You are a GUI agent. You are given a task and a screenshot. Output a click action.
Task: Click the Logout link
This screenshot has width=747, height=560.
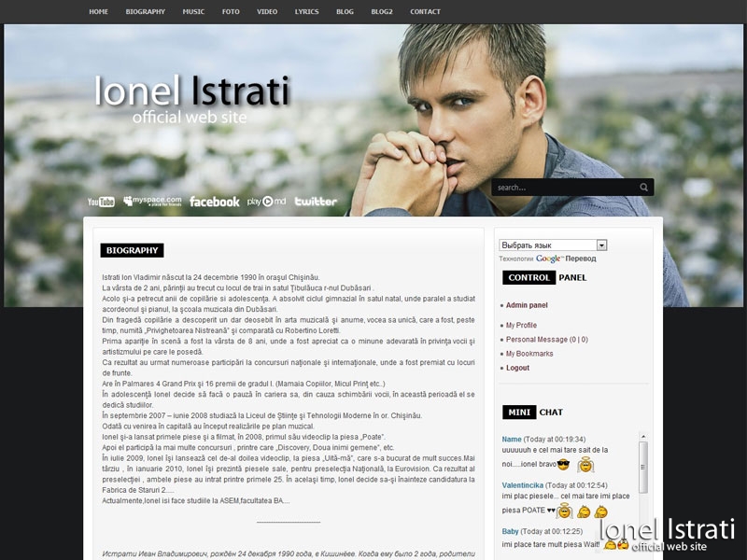517,368
